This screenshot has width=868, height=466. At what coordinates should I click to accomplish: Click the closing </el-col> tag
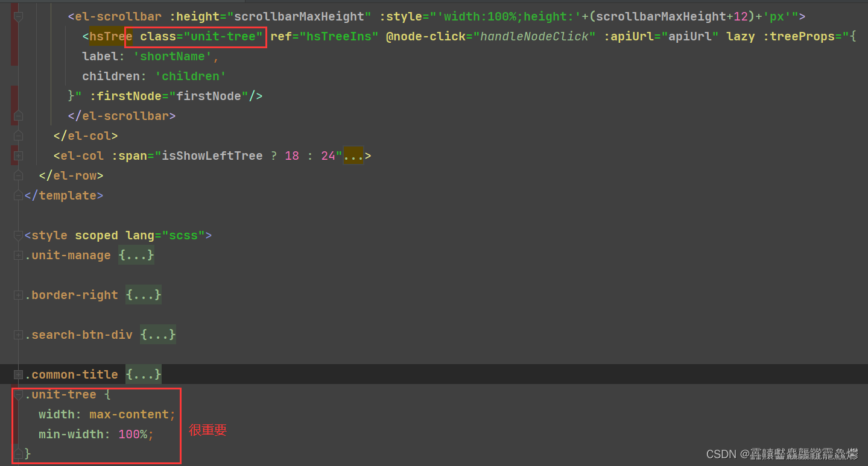click(86, 136)
